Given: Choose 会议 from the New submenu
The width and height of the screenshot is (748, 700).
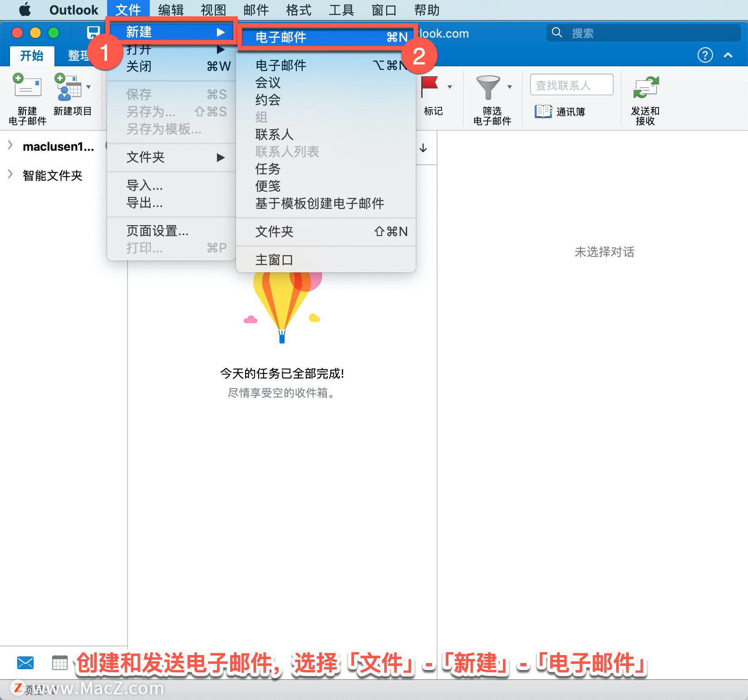Looking at the screenshot, I should (x=326, y=83).
